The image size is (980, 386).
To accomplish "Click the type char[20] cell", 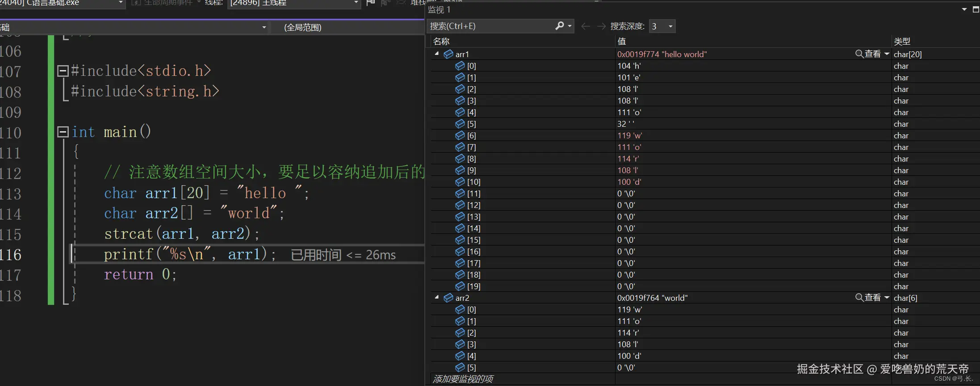I will coord(908,54).
